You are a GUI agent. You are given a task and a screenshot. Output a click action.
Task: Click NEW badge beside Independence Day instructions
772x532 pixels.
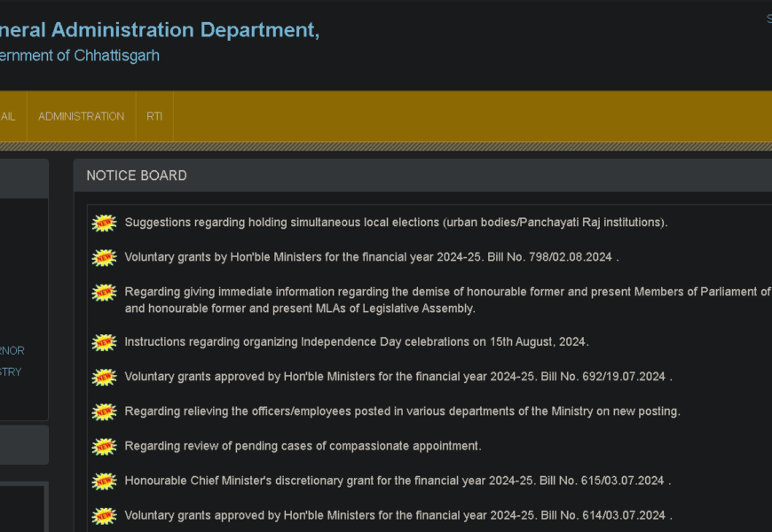coord(105,342)
